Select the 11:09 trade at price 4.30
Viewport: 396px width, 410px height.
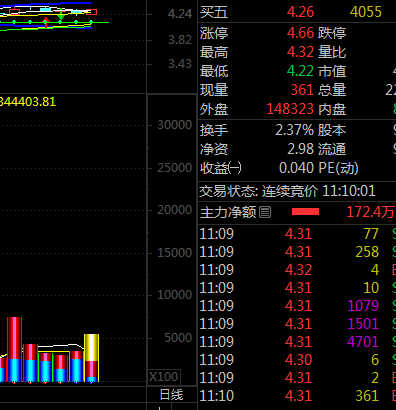pyautogui.click(x=297, y=360)
